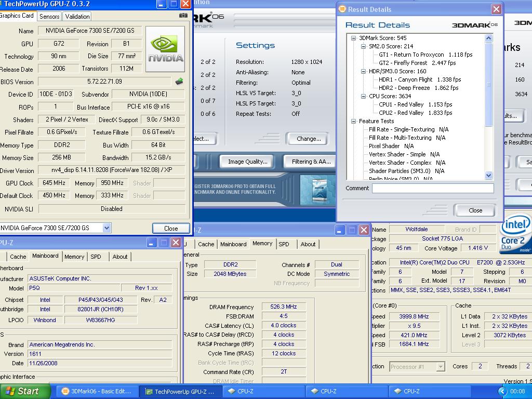Open Filtering & AA... settings in 3DMark06
Screen dimensions: 532x399
click(311, 162)
